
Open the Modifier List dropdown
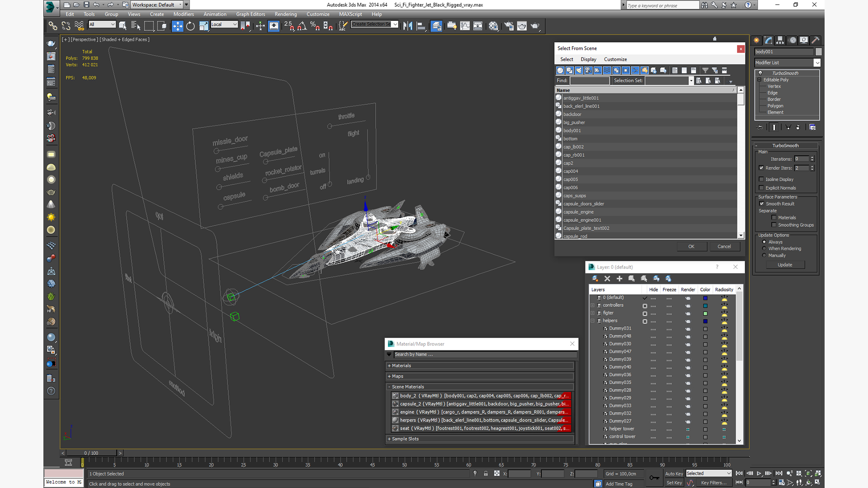787,63
